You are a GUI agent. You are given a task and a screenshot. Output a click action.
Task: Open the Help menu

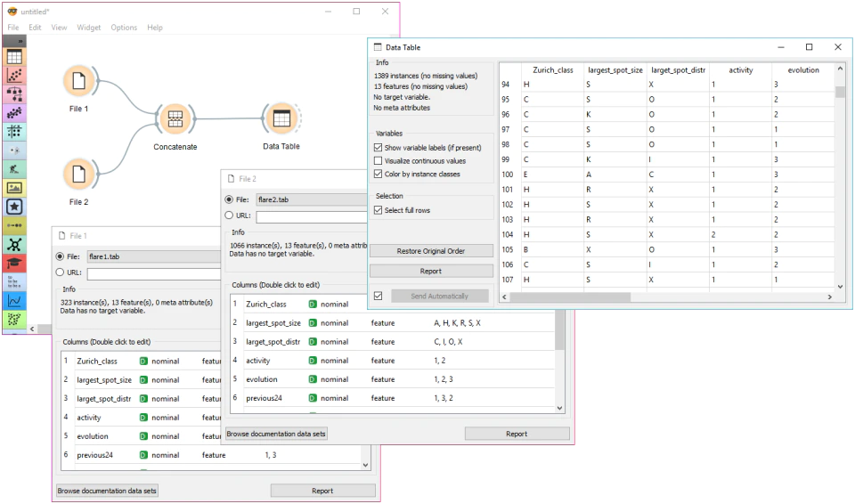155,28
